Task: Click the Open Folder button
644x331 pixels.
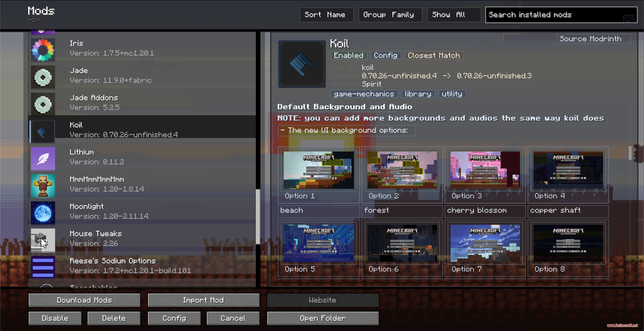Action: tap(323, 318)
